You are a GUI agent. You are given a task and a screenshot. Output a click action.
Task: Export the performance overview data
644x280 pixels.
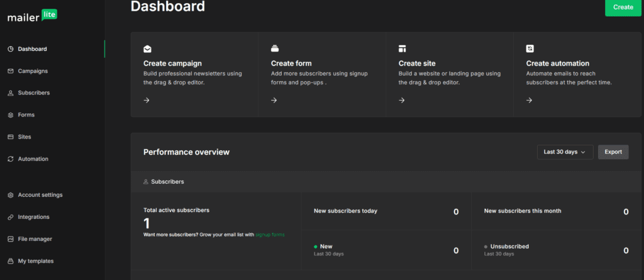click(x=613, y=152)
